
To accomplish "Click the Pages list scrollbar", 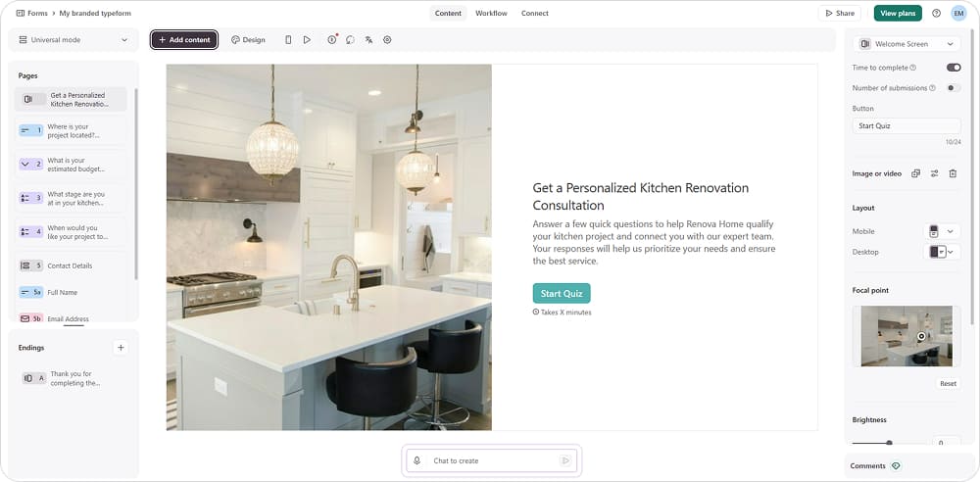I will 136,184.
